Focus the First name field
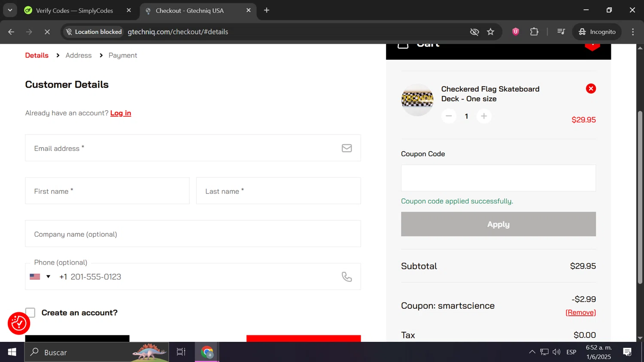The image size is (644, 362). pos(107,191)
